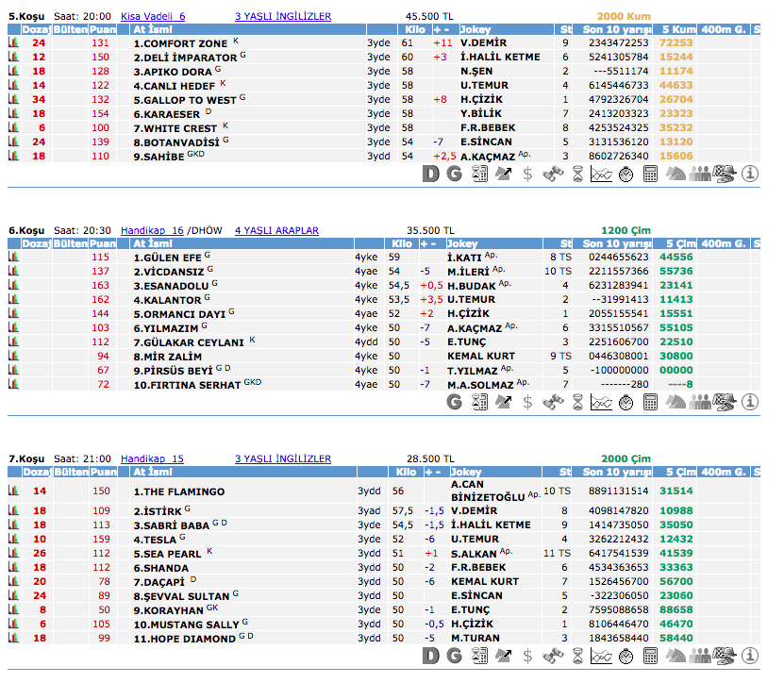Click the hourglass icon under race 7

point(577,655)
